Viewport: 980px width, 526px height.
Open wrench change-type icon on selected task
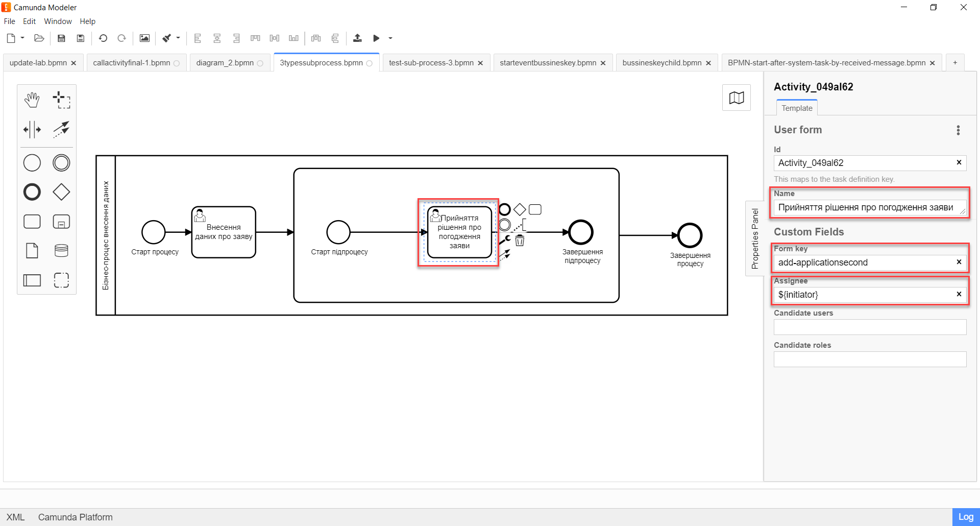click(505, 240)
